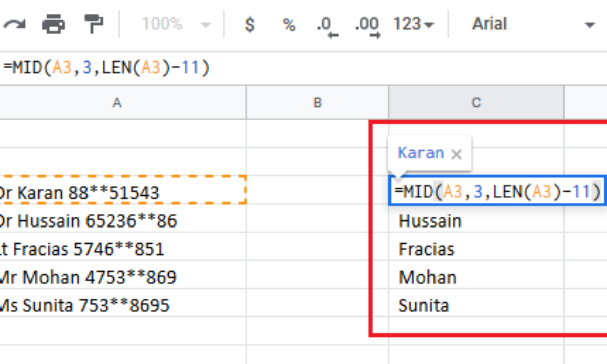Screen dimensions: 607x364
Task: Apply percent format
Action: click(x=289, y=24)
